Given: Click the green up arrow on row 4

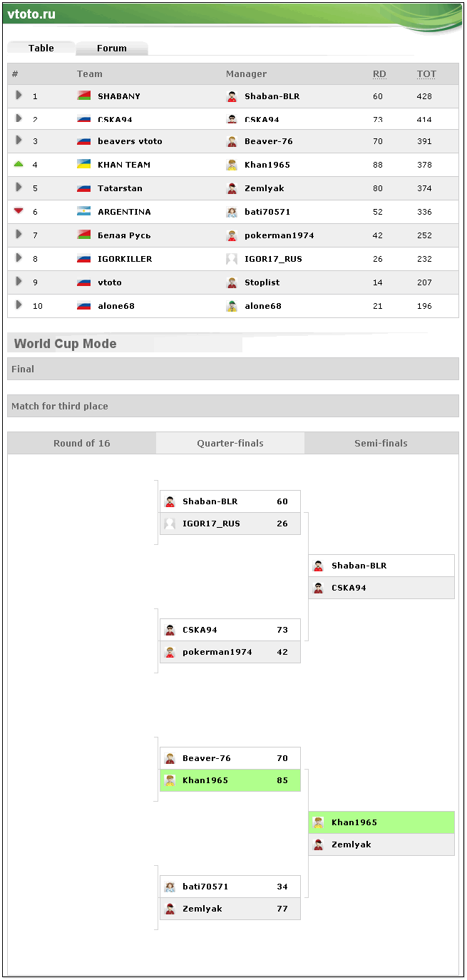Looking at the screenshot, I should pyautogui.click(x=19, y=164).
